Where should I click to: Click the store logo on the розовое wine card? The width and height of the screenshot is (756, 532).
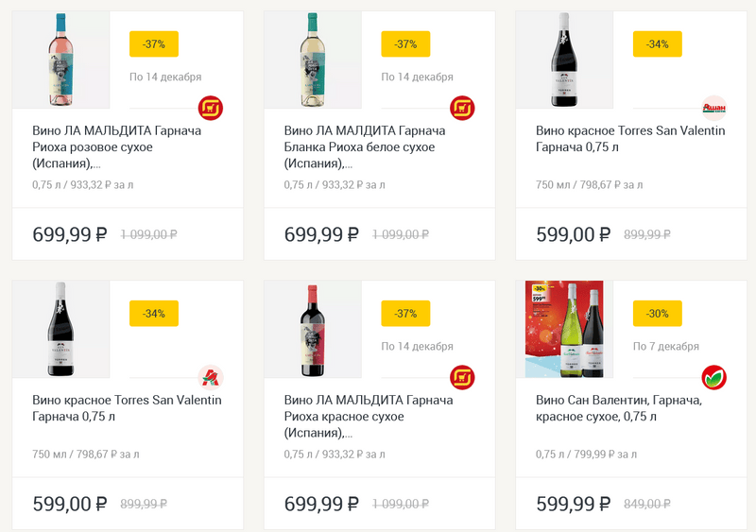[211, 109]
